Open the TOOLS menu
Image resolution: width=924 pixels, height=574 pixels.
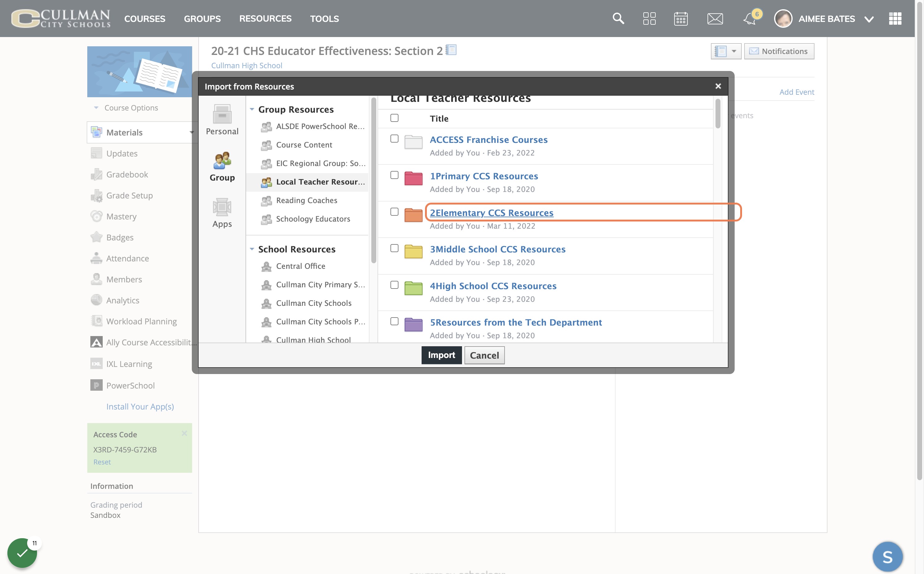[x=324, y=19]
